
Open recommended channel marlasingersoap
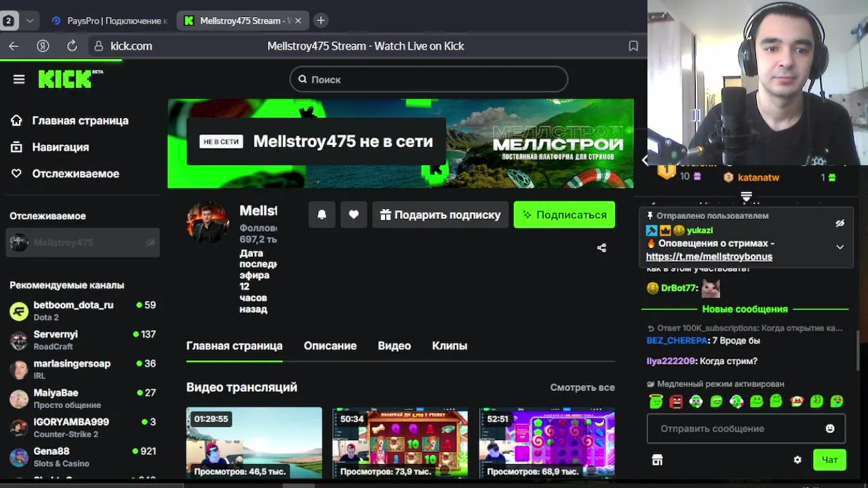click(x=83, y=369)
